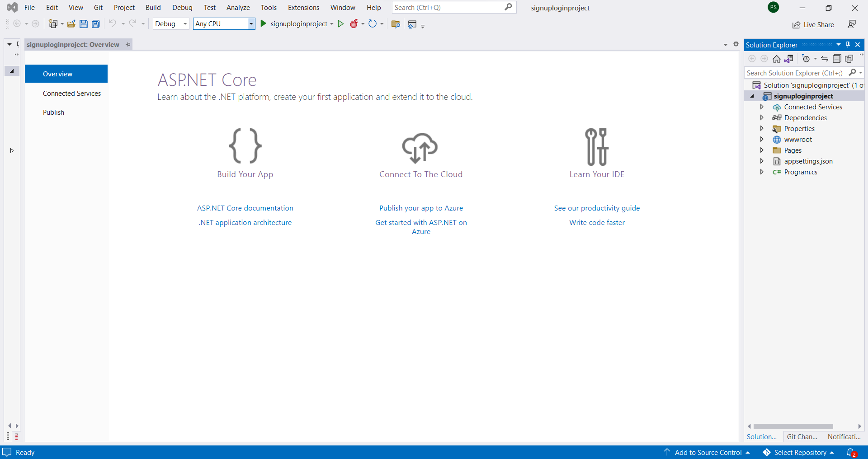The height and width of the screenshot is (459, 868).
Task: Click the Live Share button
Action: tap(813, 25)
